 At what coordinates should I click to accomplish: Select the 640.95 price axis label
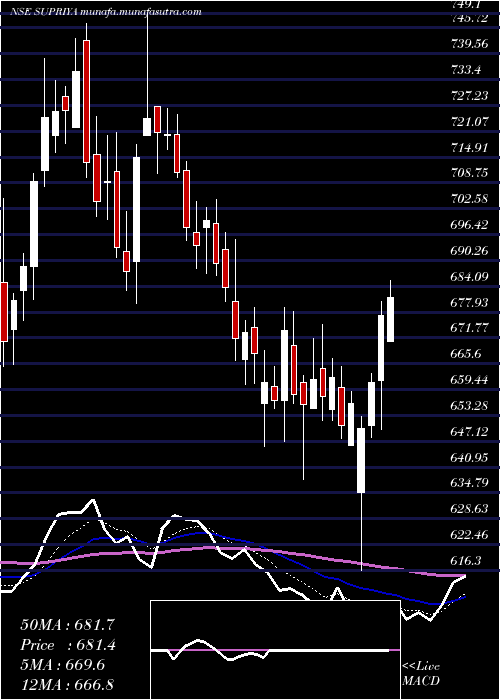471,458
